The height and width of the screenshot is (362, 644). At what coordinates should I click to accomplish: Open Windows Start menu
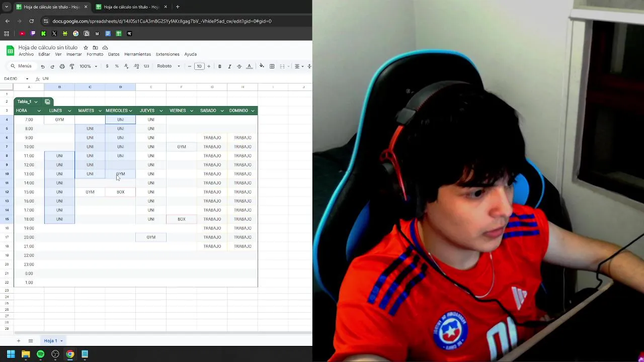11,354
